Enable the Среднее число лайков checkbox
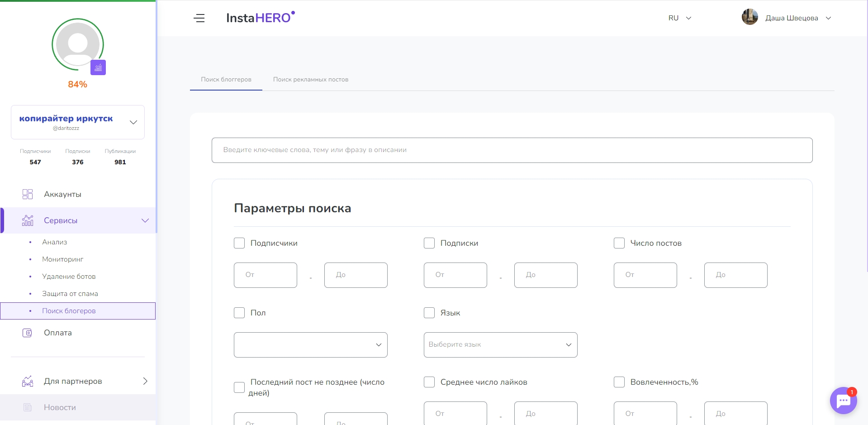The width and height of the screenshot is (868, 425). coord(429,382)
